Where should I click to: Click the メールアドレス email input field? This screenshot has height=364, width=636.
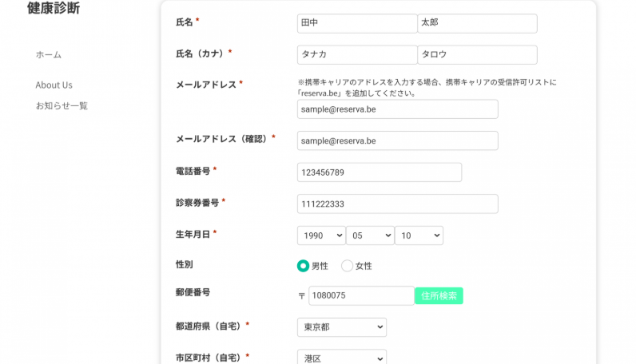[397, 109]
